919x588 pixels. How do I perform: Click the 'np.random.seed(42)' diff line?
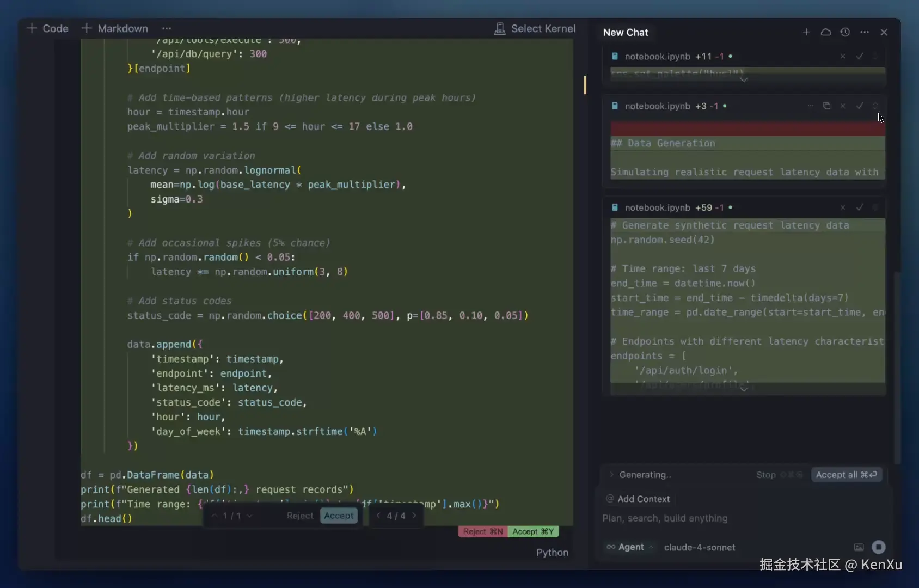coord(663,240)
